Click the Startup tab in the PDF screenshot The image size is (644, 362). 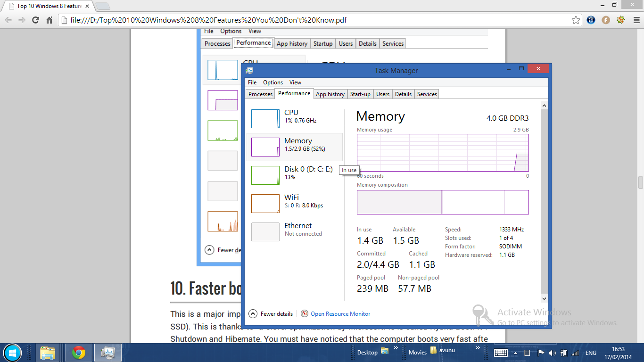pyautogui.click(x=323, y=43)
